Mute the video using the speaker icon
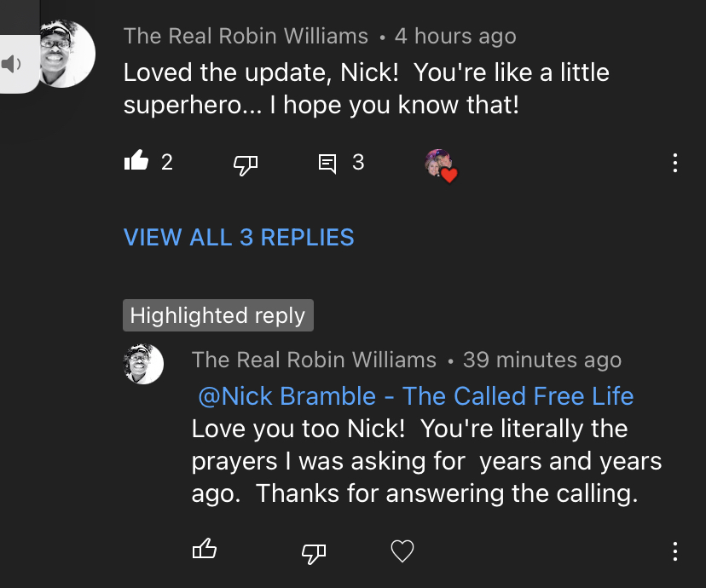This screenshot has width=706, height=588. pyautogui.click(x=12, y=63)
